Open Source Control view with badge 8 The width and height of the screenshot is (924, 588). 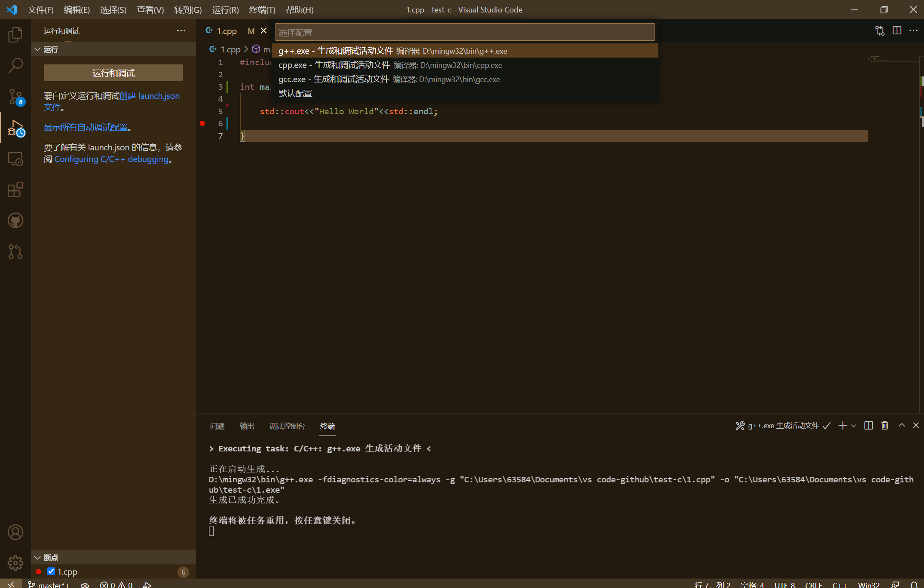[x=15, y=97]
